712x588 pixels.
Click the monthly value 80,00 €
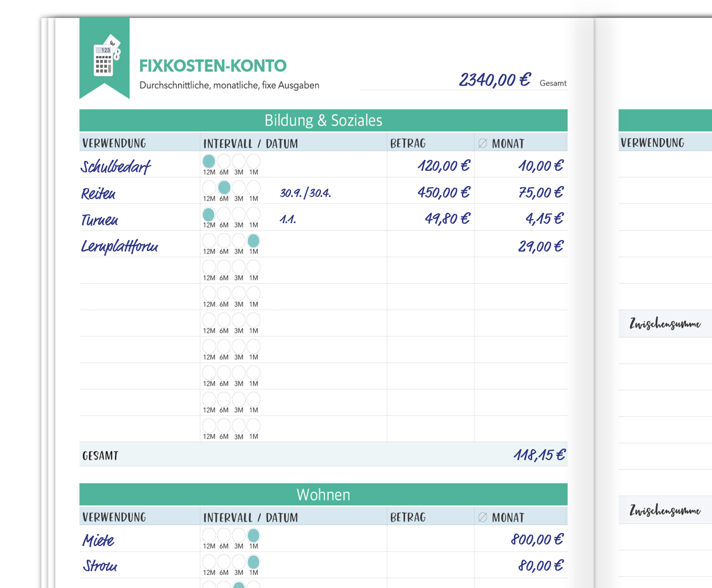(541, 565)
